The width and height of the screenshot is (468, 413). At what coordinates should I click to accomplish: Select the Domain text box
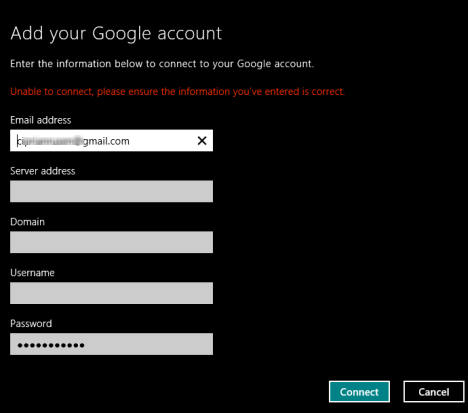111,242
